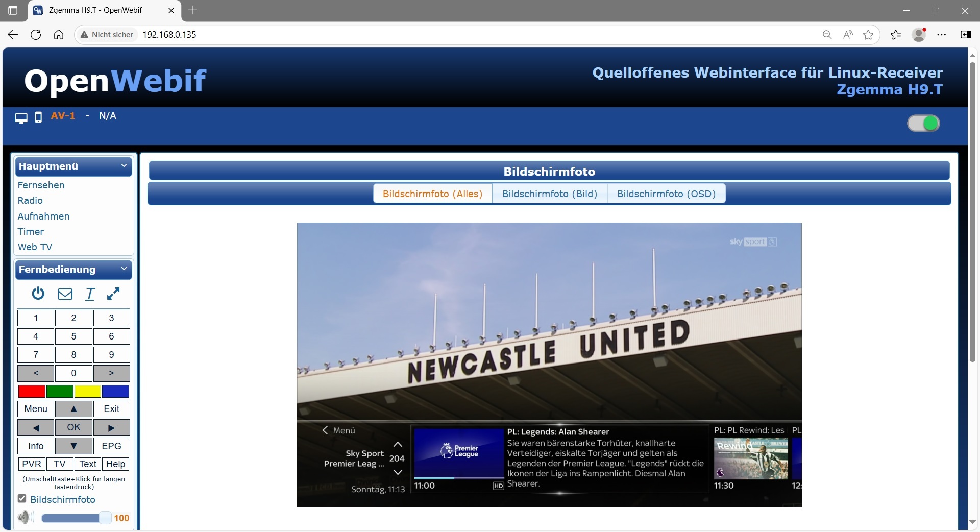
Task: Click the remote Menu button
Action: [x=36, y=409]
